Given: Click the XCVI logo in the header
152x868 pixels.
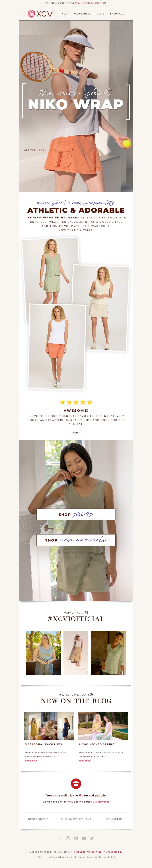Looking at the screenshot, I should point(41,14).
